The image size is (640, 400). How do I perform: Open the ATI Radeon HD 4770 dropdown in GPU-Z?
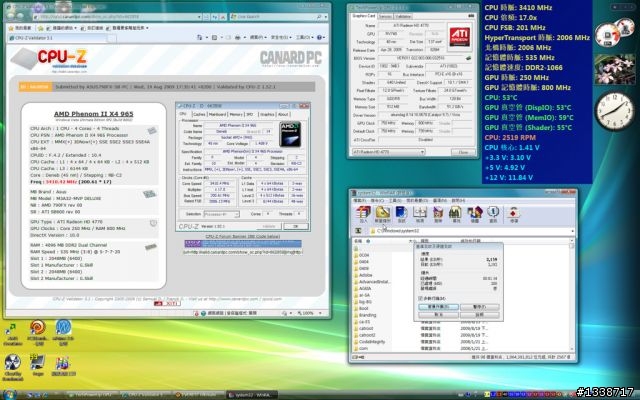pos(388,152)
